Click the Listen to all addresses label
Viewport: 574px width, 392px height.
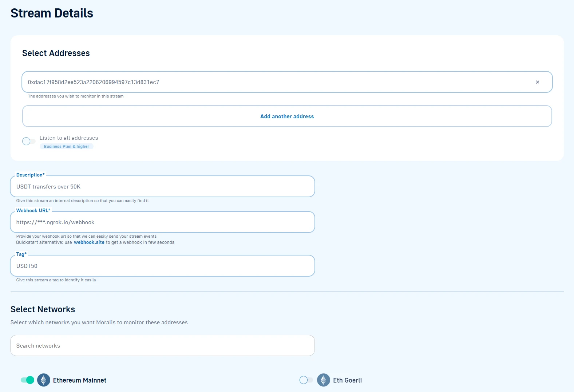tap(69, 138)
